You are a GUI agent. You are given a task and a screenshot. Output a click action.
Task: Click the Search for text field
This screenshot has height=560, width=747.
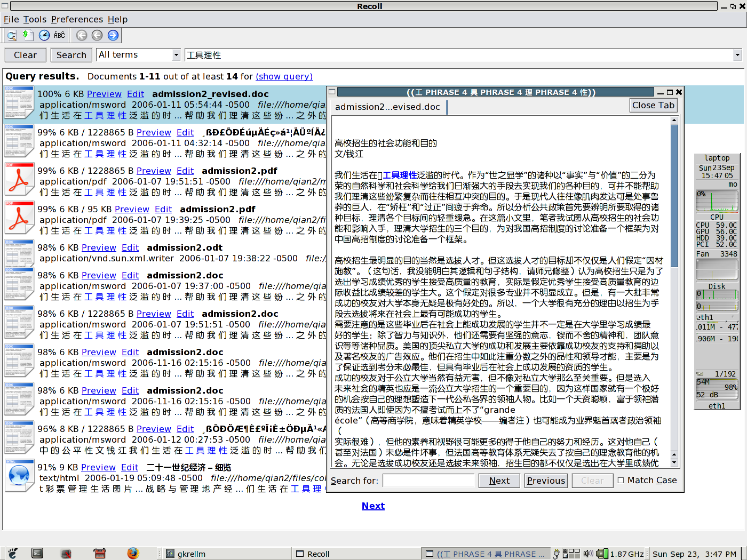[428, 481]
